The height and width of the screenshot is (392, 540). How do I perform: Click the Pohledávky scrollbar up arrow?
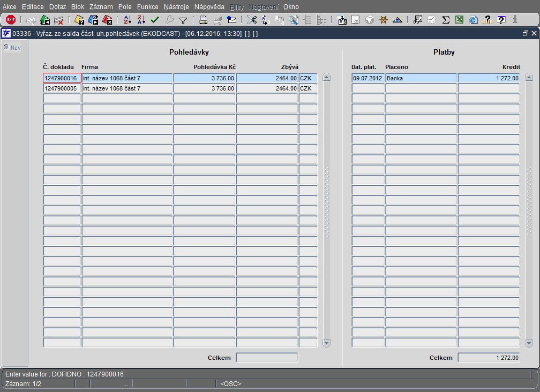click(326, 78)
